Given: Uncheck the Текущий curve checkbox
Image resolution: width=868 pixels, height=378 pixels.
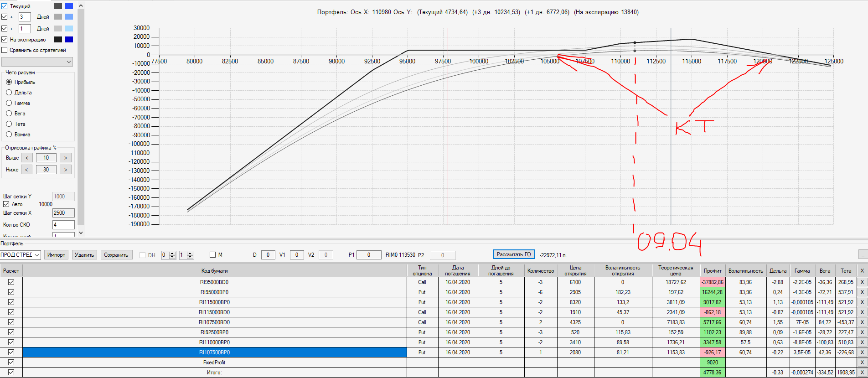Looking at the screenshot, I should [x=5, y=6].
